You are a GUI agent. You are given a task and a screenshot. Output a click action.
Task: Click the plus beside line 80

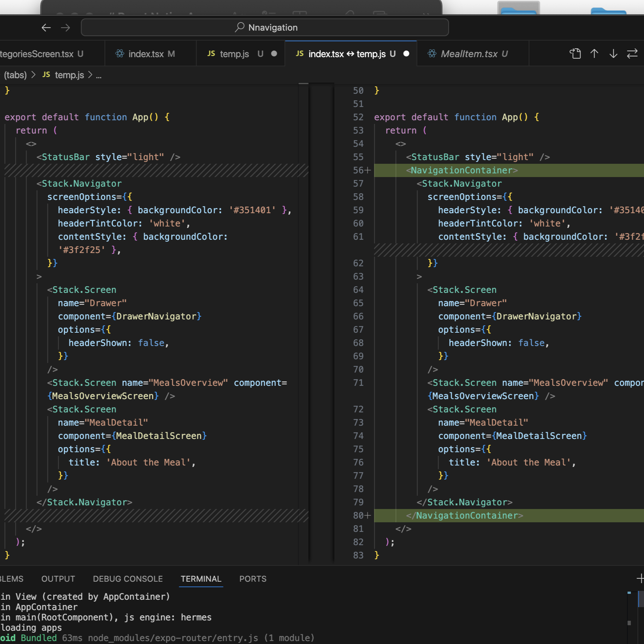(368, 516)
